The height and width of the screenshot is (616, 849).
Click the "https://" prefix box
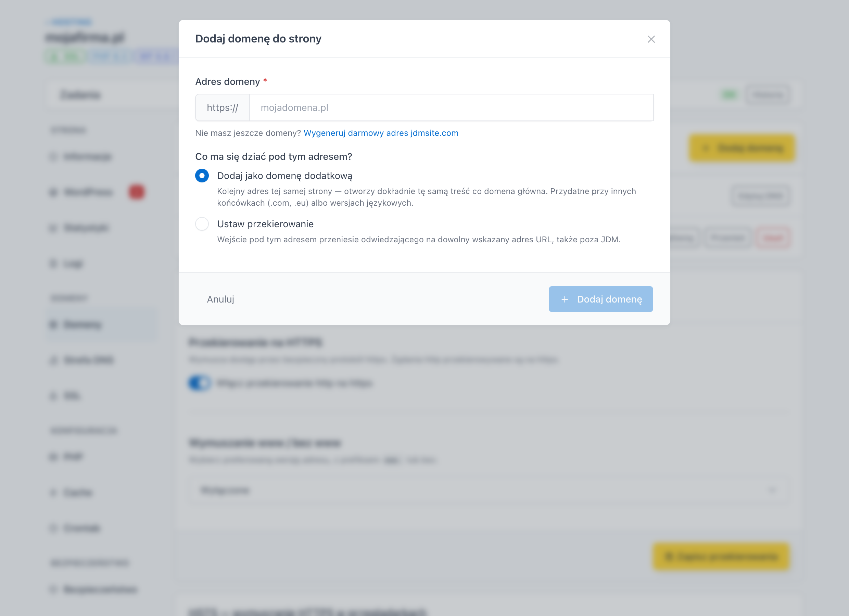point(223,107)
